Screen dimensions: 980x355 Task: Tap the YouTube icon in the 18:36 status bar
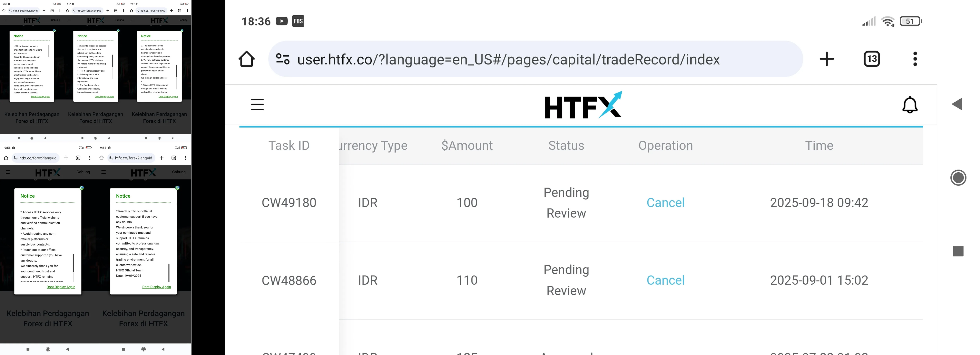click(281, 21)
